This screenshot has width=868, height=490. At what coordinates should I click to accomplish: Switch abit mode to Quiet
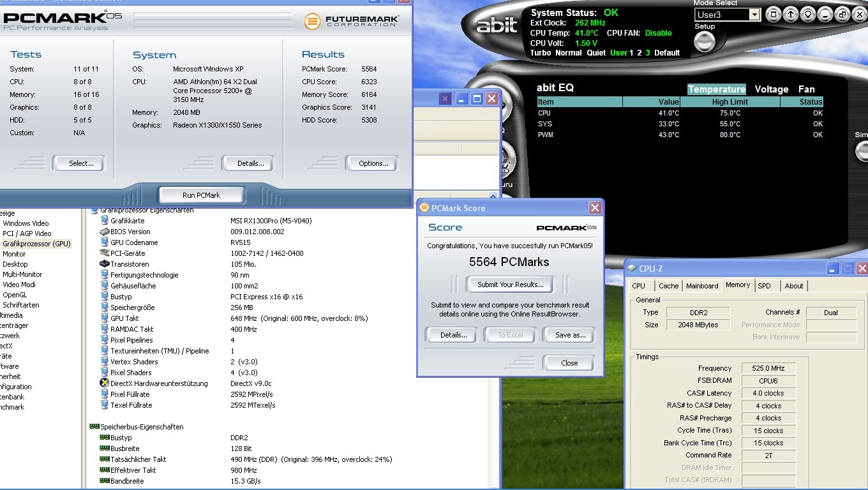click(x=596, y=53)
